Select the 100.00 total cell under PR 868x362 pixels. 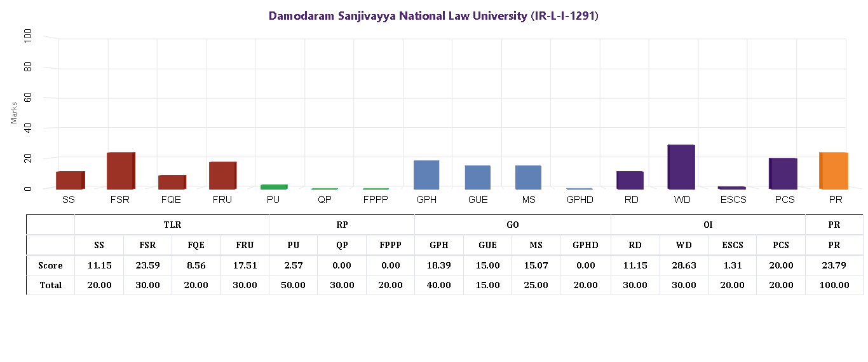click(x=834, y=285)
